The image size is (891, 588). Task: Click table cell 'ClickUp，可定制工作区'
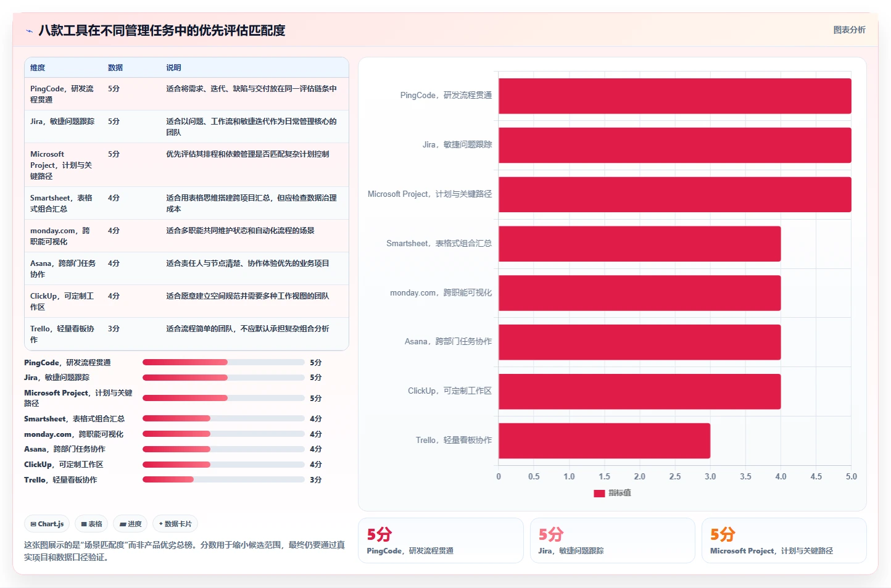point(62,301)
